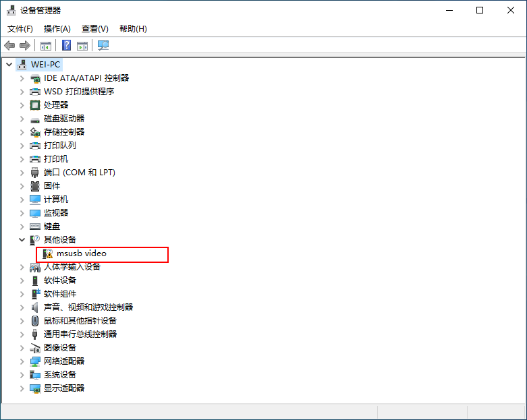
Task: Expand the 网络适配器 node
Action: pos(22,361)
